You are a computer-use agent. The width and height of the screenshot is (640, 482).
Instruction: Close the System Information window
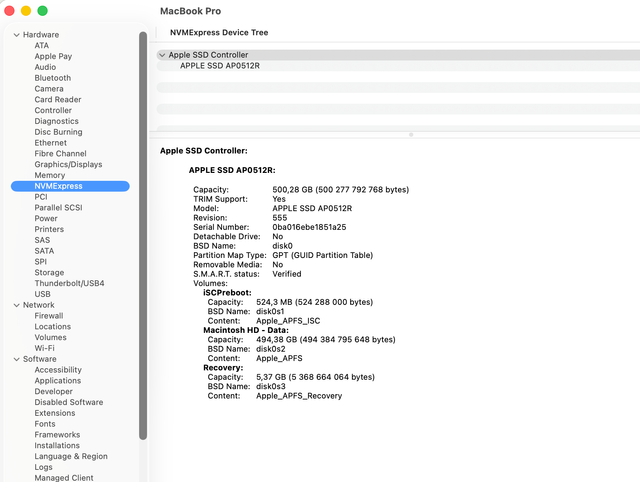click(9, 11)
